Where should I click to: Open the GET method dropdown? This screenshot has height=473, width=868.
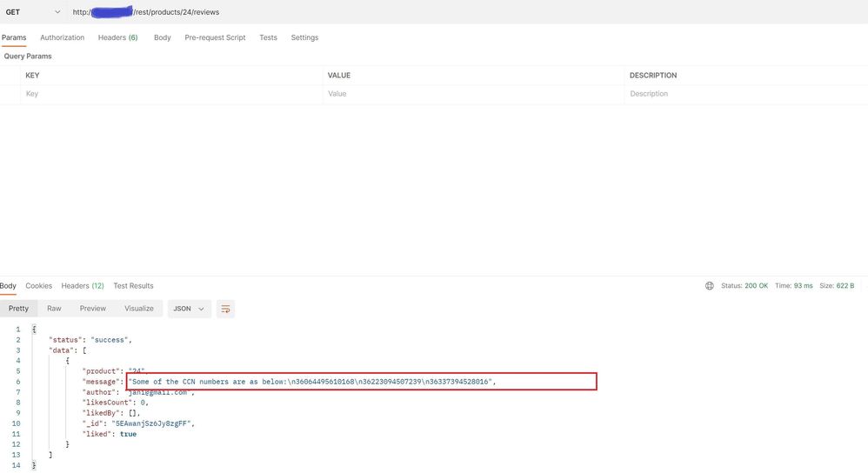pos(33,12)
